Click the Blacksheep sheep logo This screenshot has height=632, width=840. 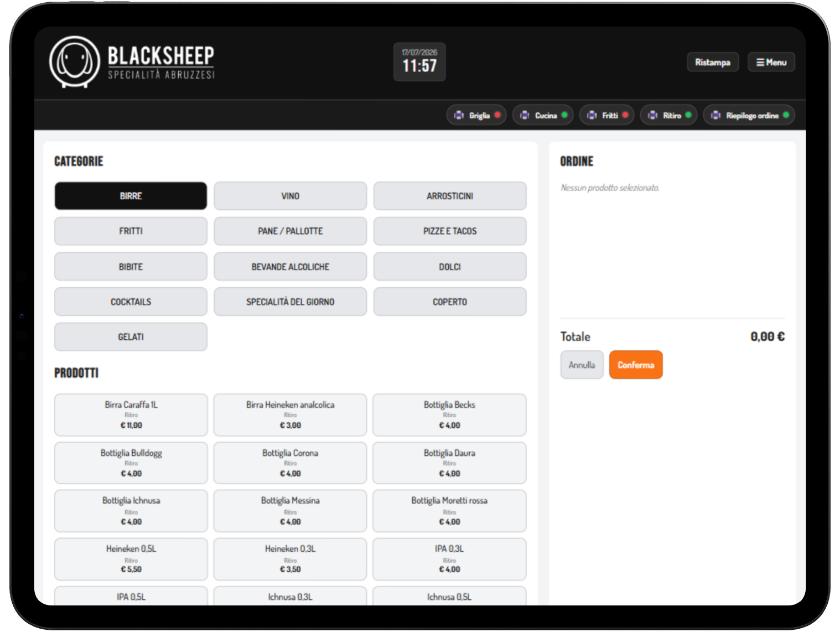tap(75, 62)
